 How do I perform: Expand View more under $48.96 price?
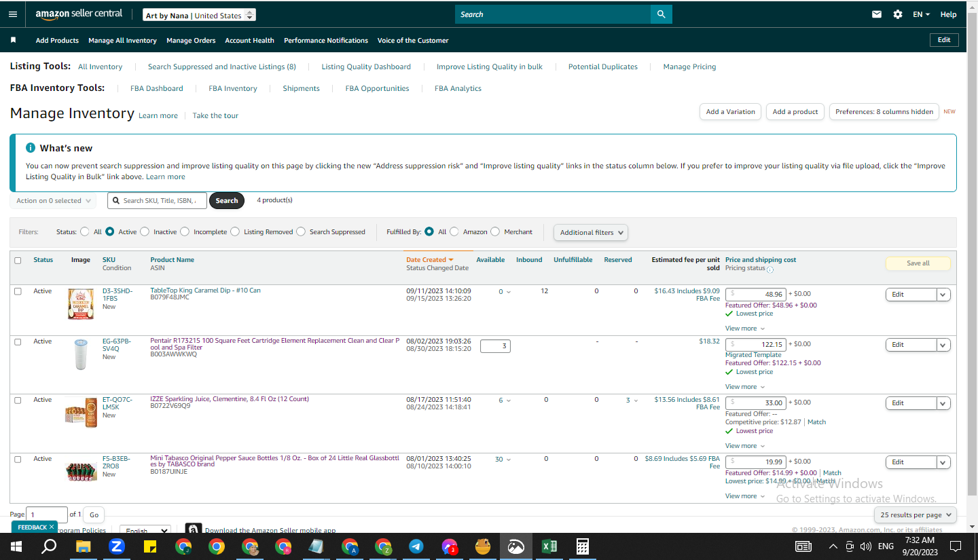[x=744, y=329]
